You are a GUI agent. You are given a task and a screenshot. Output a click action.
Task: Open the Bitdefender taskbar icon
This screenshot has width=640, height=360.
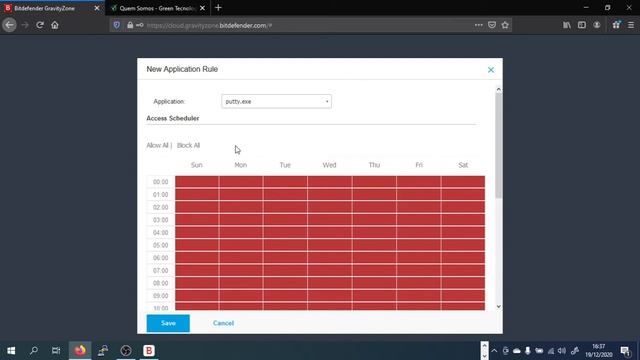tap(149, 351)
